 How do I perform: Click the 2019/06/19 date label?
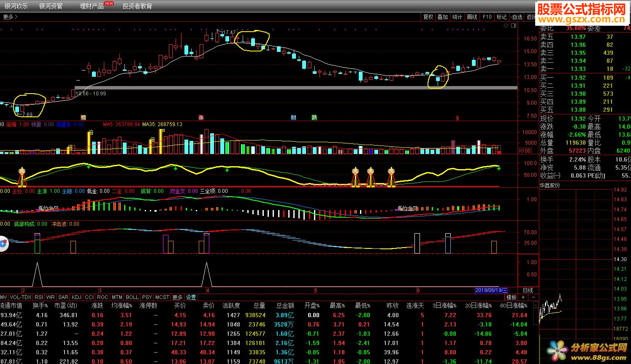coord(491,290)
